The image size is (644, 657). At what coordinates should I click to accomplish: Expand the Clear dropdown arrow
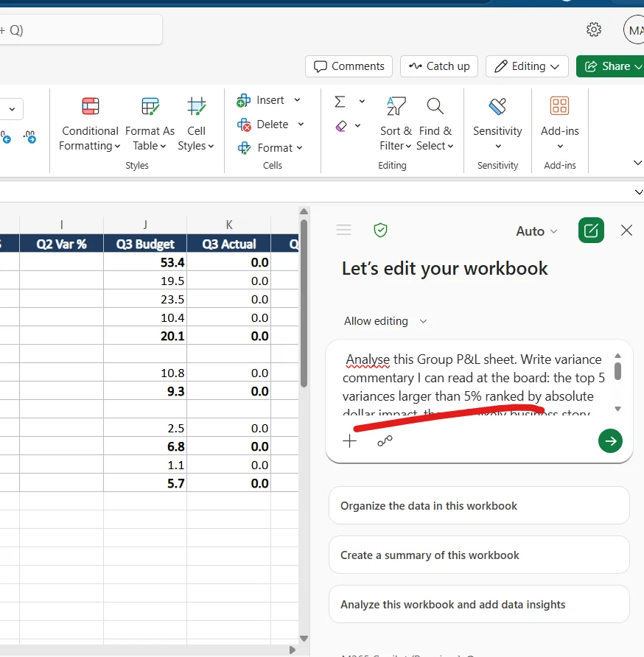pyautogui.click(x=357, y=125)
